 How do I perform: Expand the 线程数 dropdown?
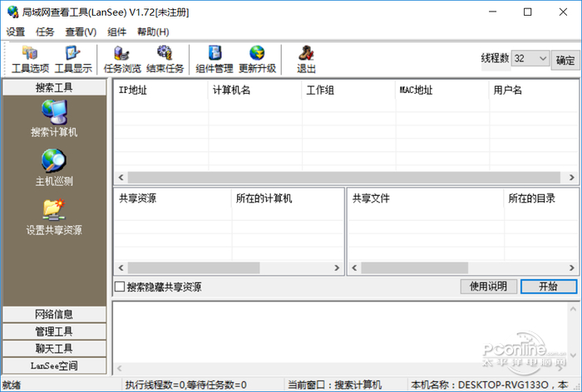(x=543, y=59)
